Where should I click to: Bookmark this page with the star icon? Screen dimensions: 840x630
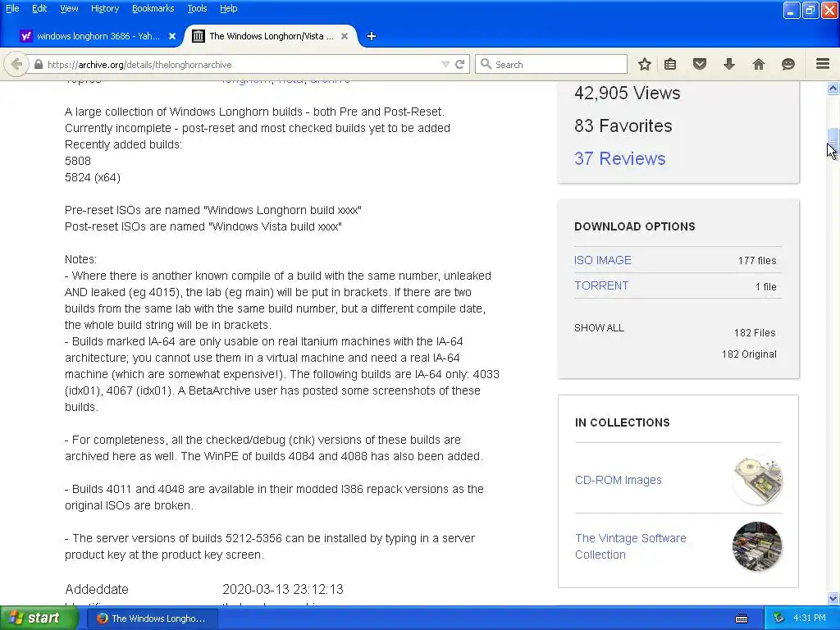tap(645, 64)
